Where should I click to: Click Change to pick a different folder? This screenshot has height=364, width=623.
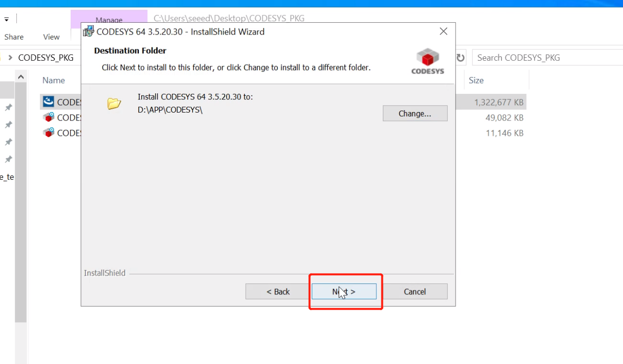coord(415,113)
